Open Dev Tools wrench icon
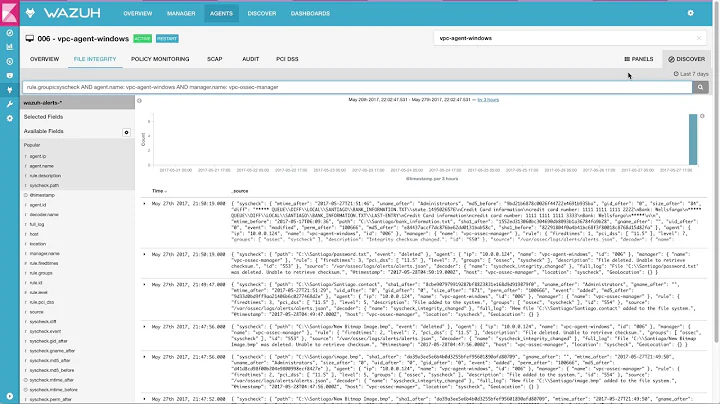 (10, 104)
